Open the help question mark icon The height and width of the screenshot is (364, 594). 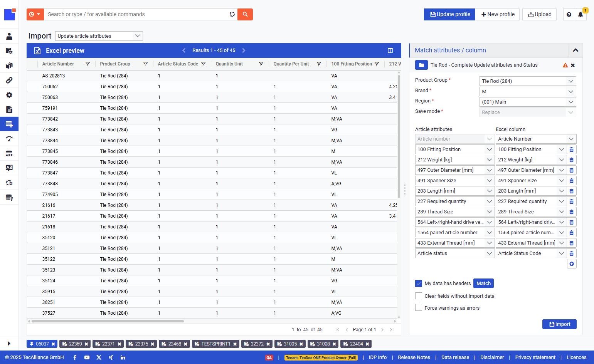569,14
